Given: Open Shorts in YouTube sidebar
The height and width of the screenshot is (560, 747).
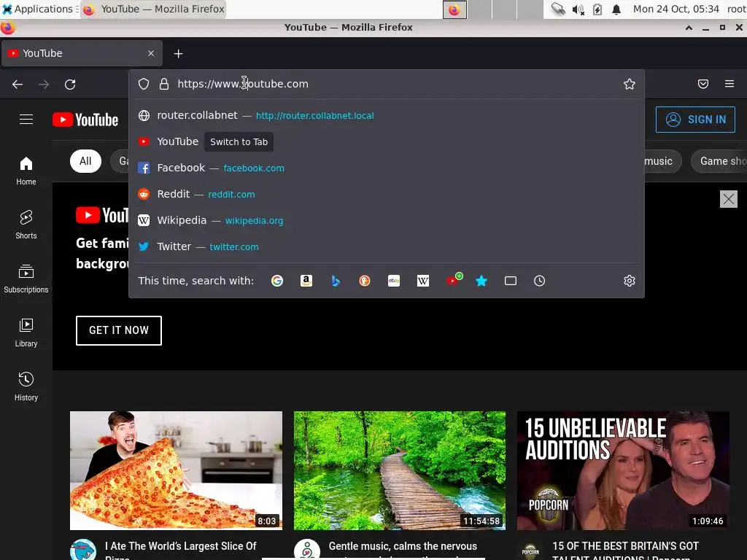Looking at the screenshot, I should (26, 225).
